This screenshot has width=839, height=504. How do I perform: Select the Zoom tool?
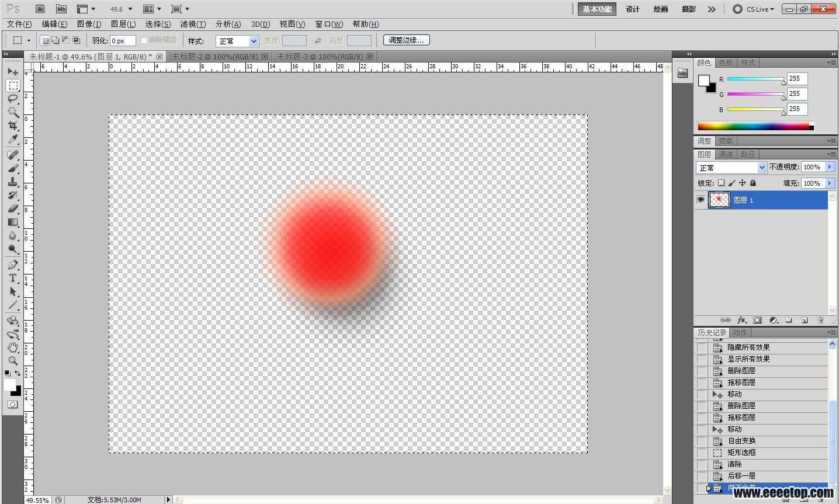[x=13, y=361]
